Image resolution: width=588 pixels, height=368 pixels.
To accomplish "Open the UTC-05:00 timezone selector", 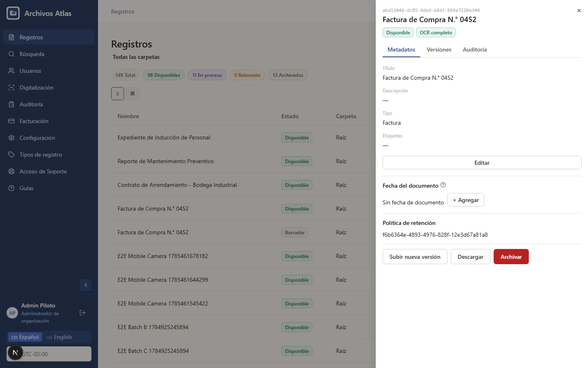I will [49, 354].
